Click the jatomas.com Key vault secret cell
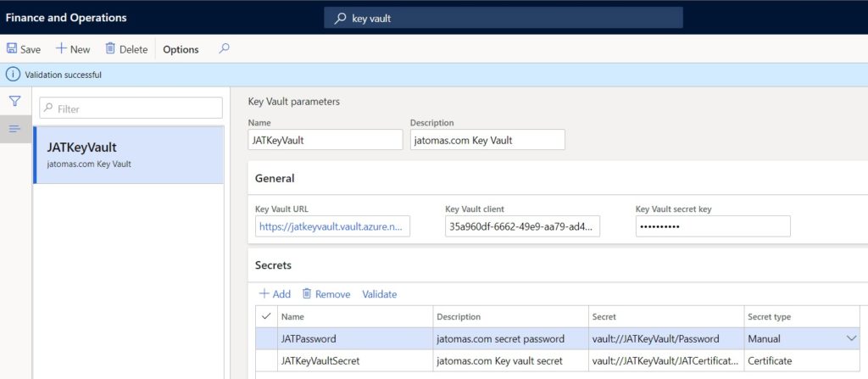 point(510,360)
